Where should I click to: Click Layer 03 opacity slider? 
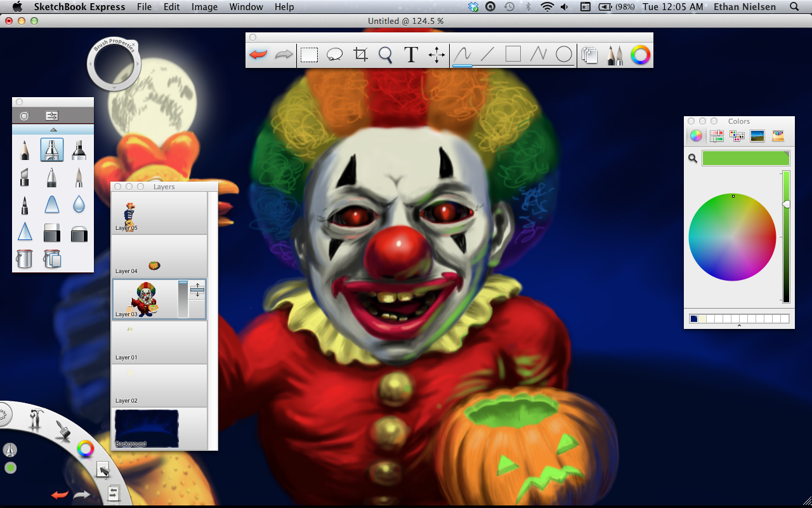(x=183, y=299)
